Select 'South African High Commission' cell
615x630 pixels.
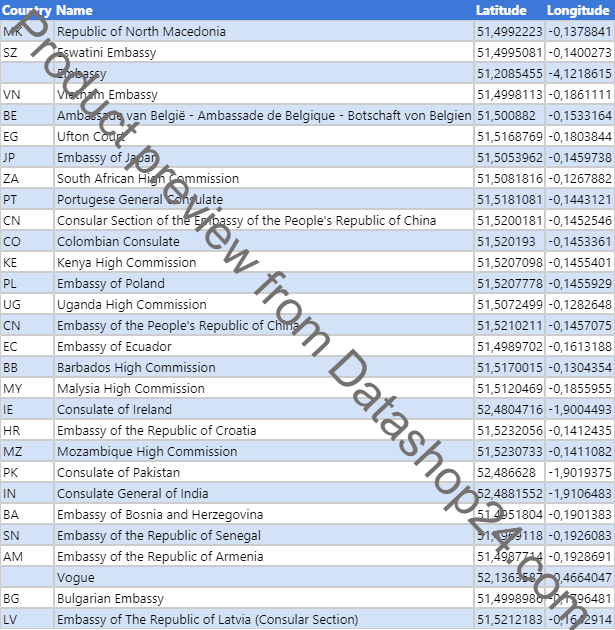tap(264, 178)
